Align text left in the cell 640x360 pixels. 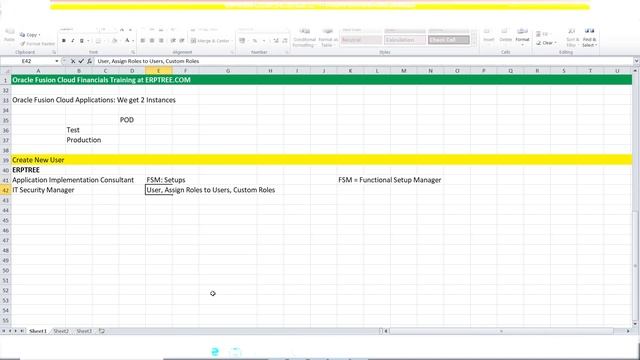(142, 41)
